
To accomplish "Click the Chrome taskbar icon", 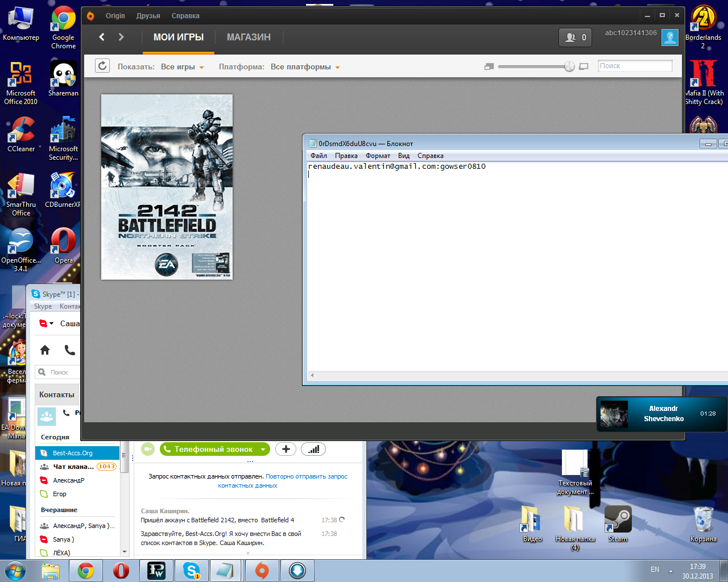I will 86,571.
